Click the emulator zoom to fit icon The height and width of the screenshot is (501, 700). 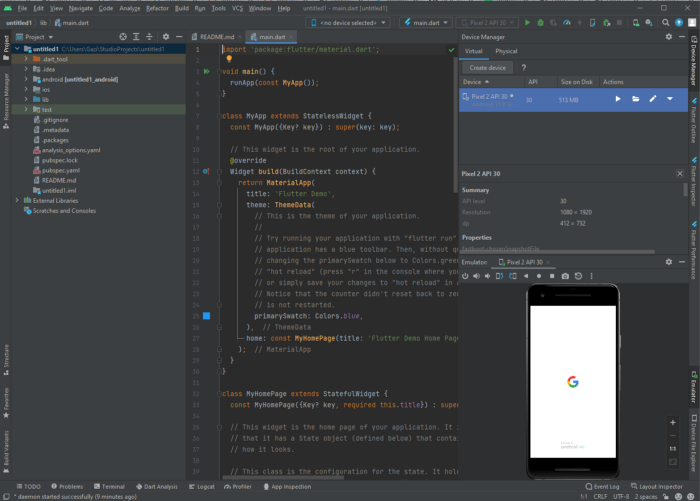point(673,462)
